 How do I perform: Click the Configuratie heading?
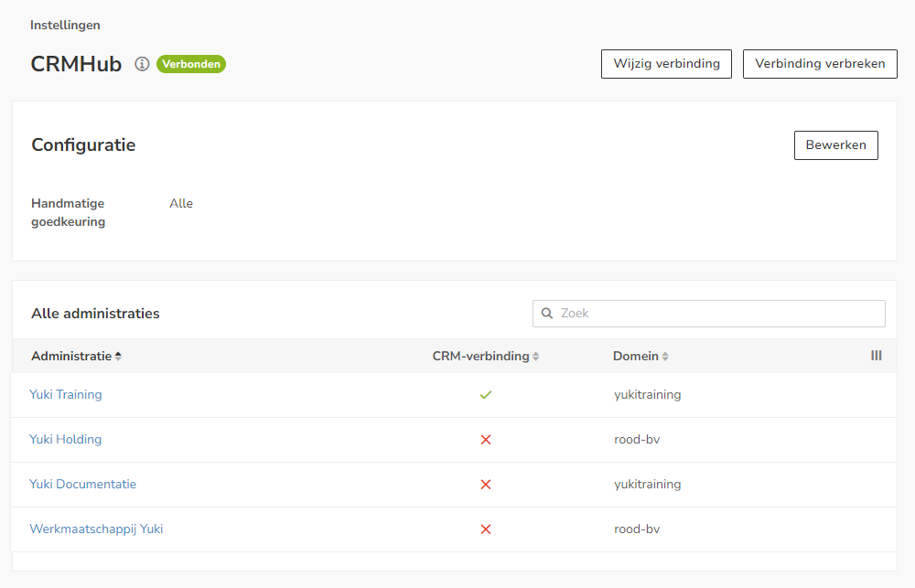coord(83,144)
